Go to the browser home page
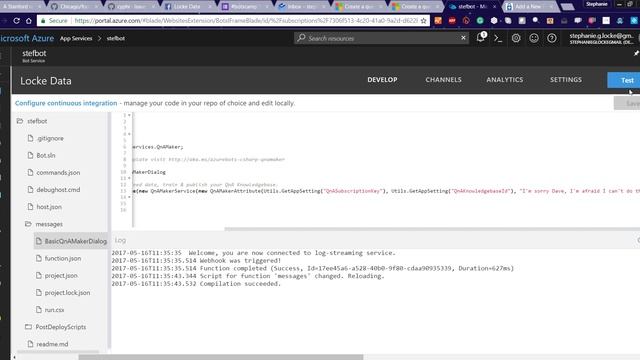The width and height of the screenshot is (640, 360). click(29, 20)
